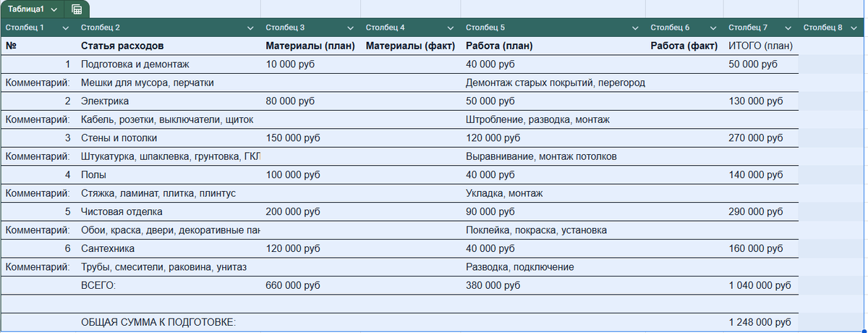Viewport: 868px width, 333px height.
Task: Click the '140 000 руб' total cell
Action: tap(761, 174)
